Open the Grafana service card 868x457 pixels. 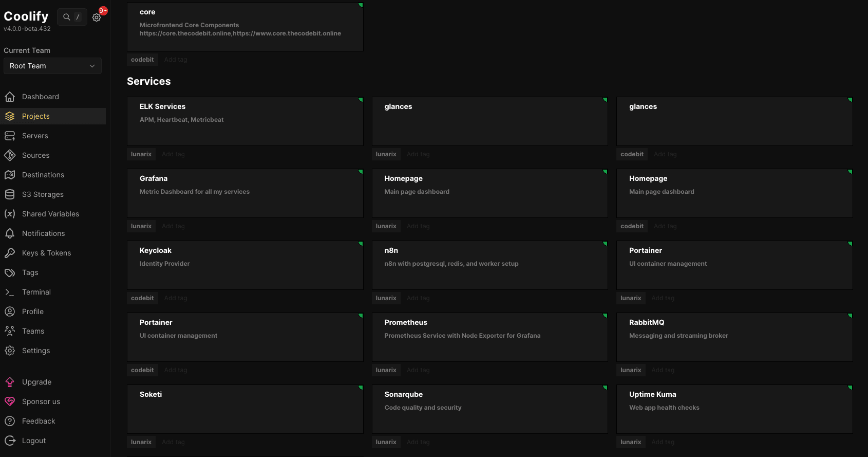point(245,193)
